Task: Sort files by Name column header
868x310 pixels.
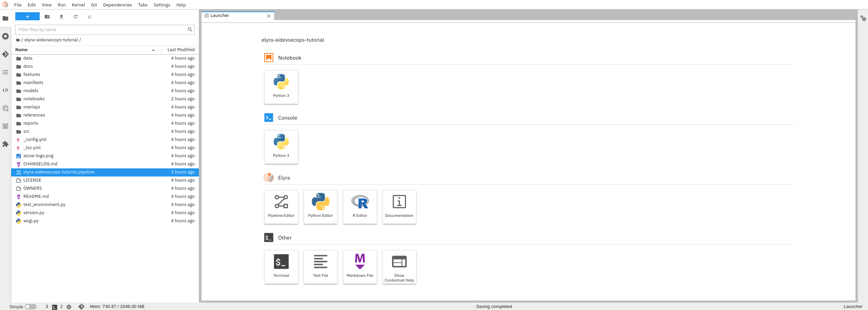Action: (x=86, y=50)
